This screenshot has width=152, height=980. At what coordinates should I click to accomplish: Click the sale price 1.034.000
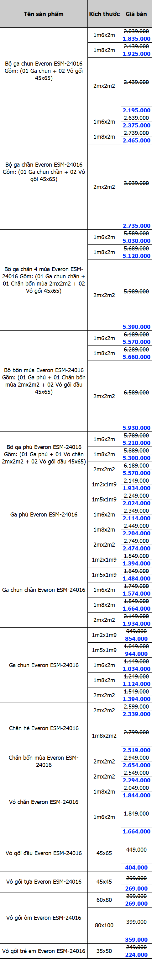(x=136, y=669)
